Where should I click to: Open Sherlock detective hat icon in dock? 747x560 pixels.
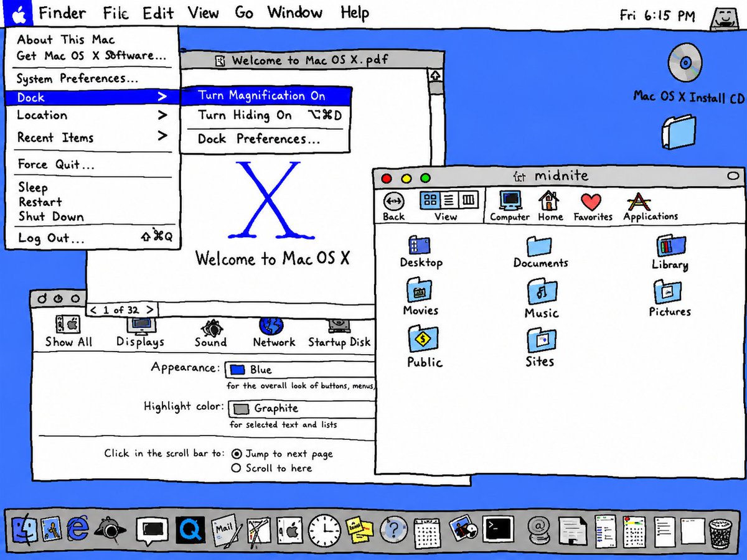(x=111, y=530)
